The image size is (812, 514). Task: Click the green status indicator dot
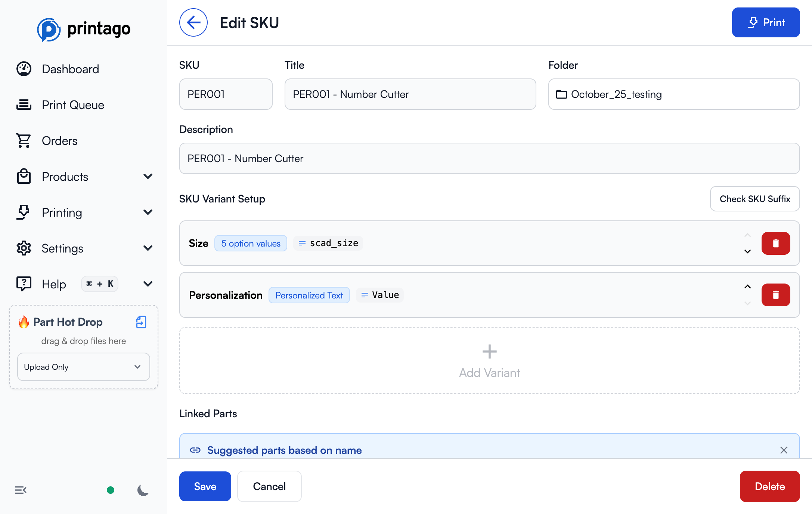point(111,490)
